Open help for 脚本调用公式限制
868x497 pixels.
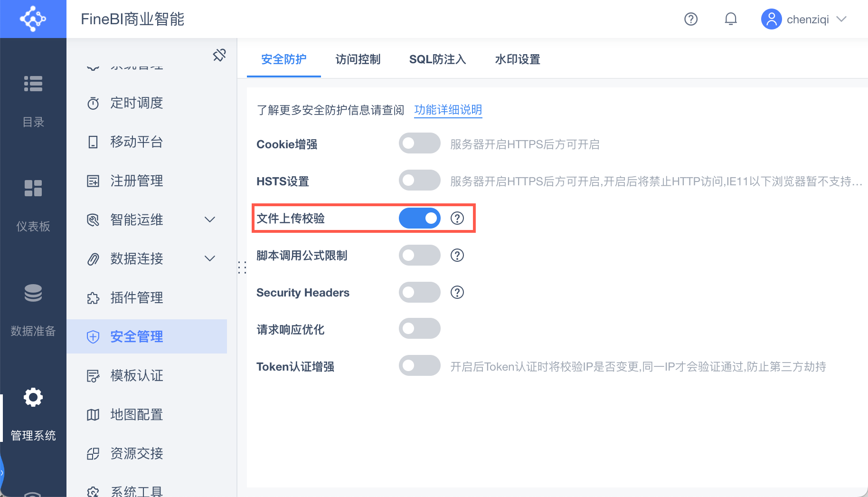(457, 255)
